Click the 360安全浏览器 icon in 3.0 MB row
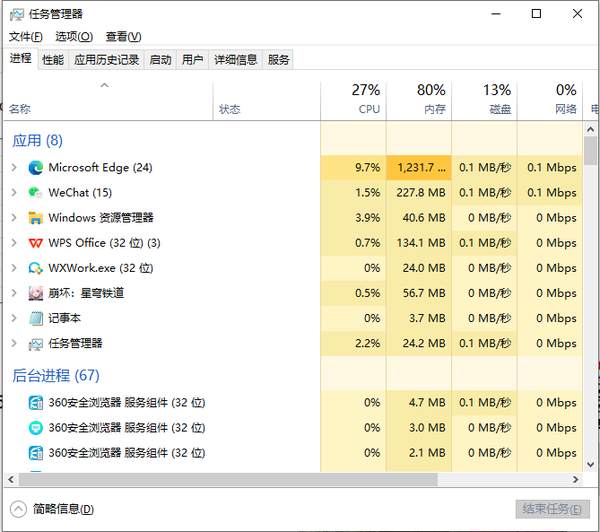600x532 pixels. pyautogui.click(x=36, y=428)
